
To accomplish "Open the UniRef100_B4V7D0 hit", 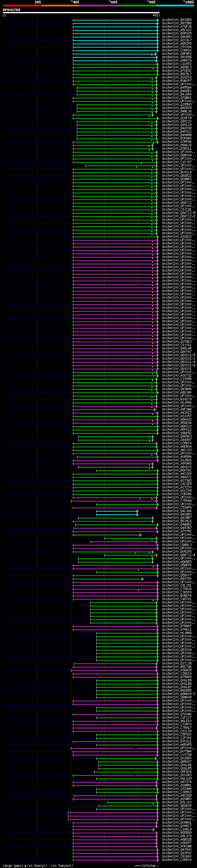I will tap(176, 579).
